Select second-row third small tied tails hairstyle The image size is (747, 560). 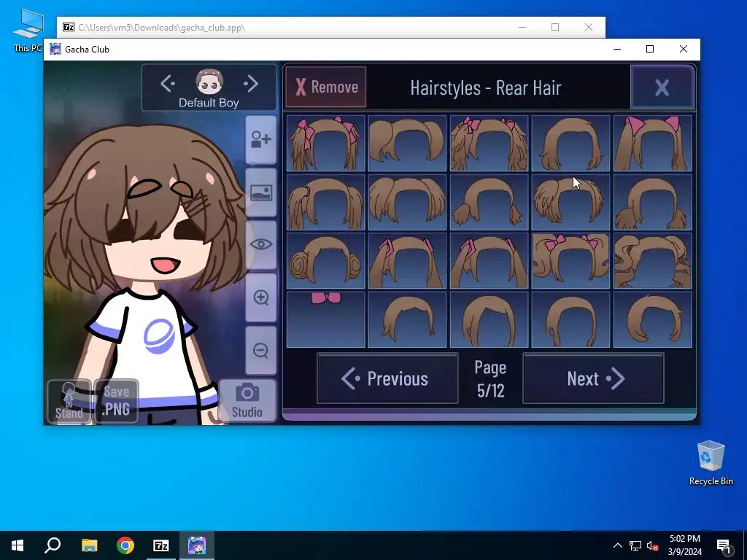click(489, 202)
